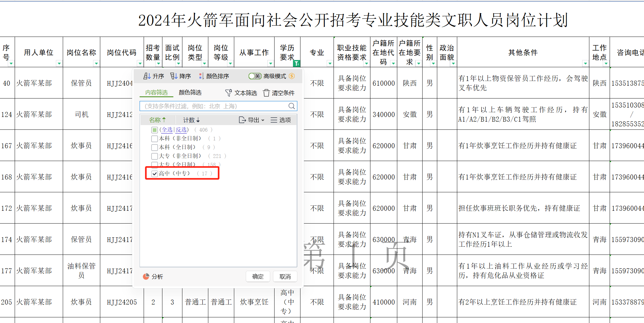Open text filter (文本筛选) funnel icon

228,93
